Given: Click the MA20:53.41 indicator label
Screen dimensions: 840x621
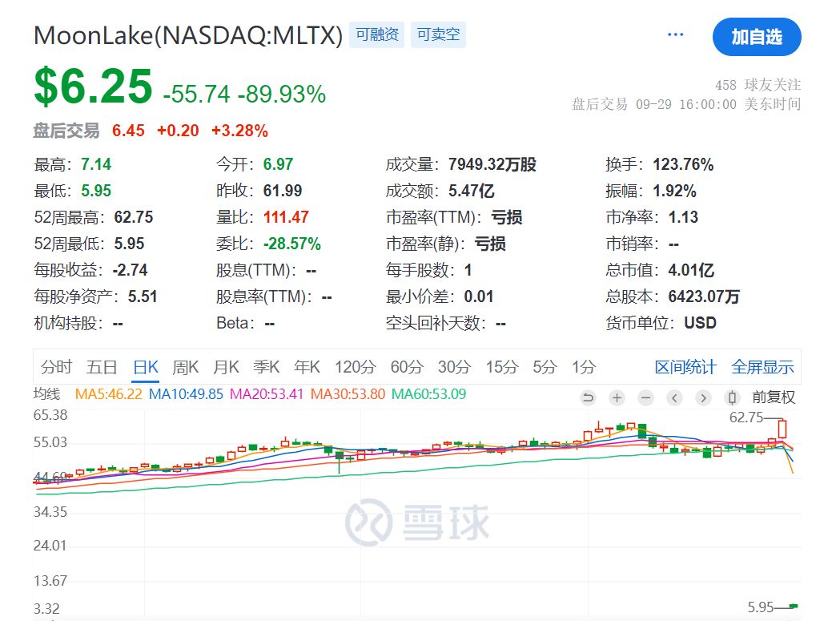Looking at the screenshot, I should click(267, 394).
